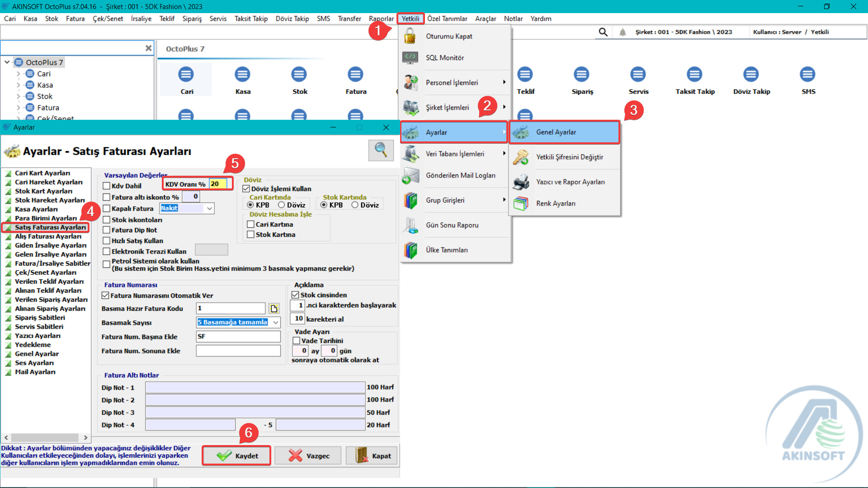Select Döviz radio under Stok Kartında

[355, 205]
